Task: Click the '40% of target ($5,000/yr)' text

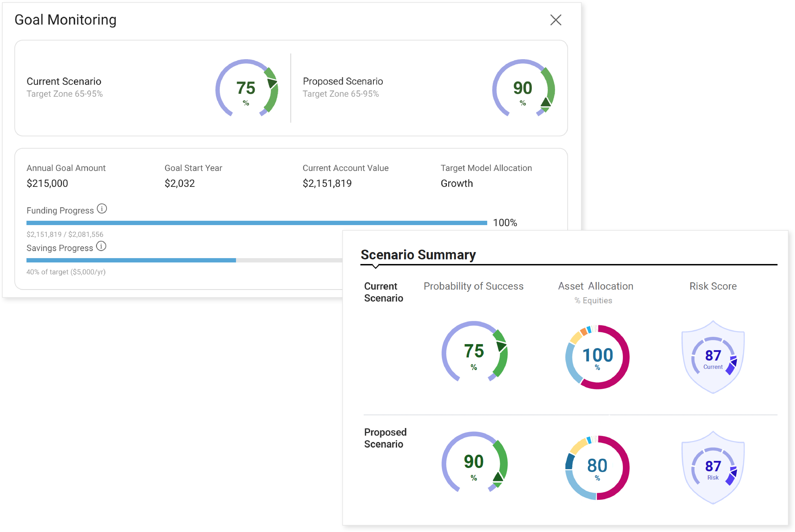Action: tap(66, 272)
